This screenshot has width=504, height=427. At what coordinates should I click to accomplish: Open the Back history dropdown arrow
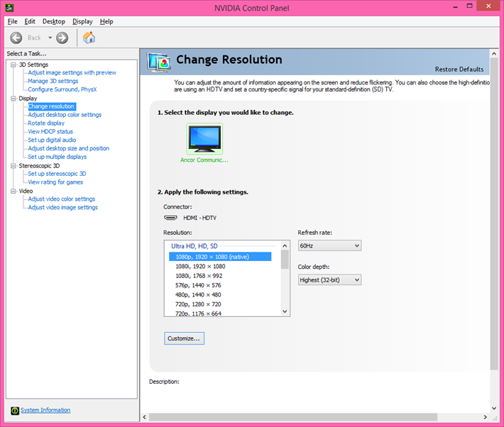pos(50,38)
